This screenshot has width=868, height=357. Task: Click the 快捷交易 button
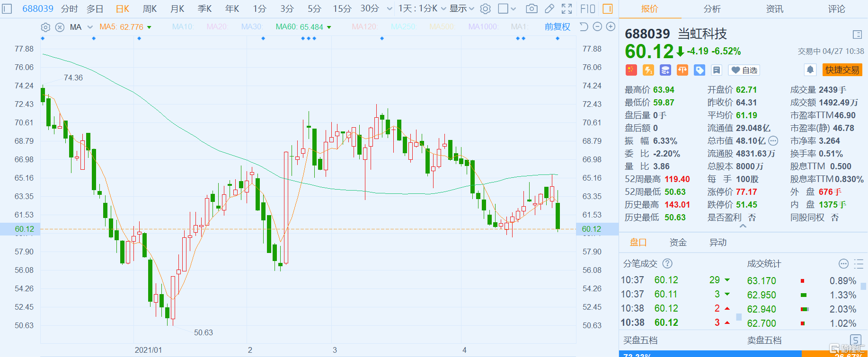tap(842, 70)
